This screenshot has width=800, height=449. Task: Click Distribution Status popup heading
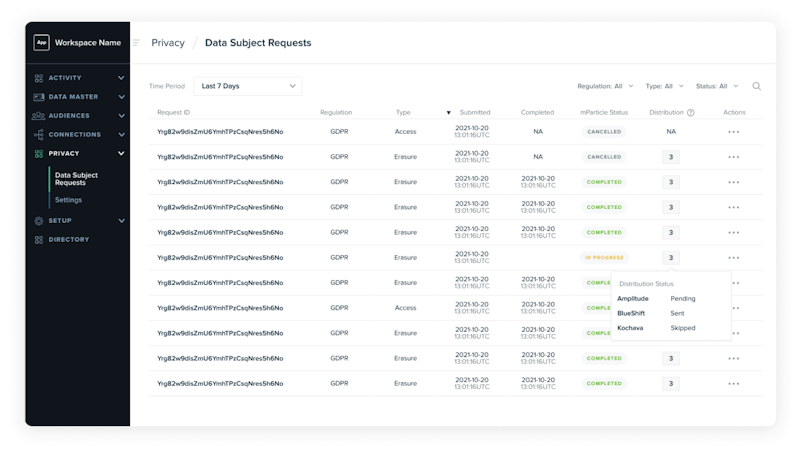coord(646,284)
